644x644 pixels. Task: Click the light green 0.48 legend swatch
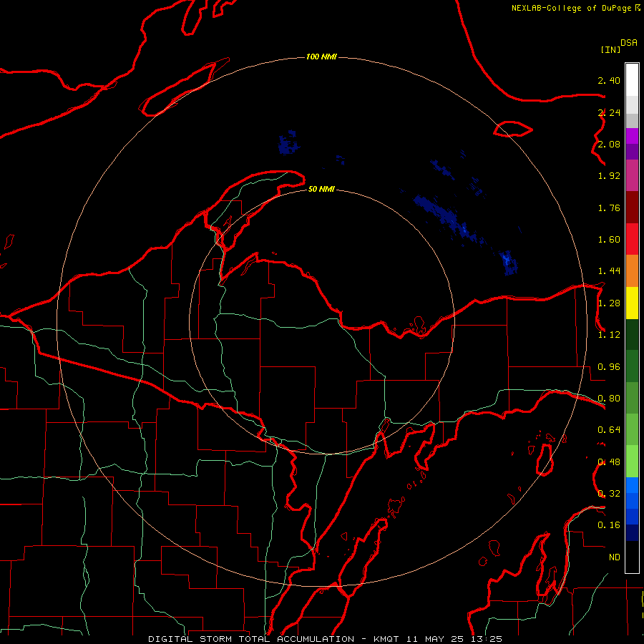point(632,462)
